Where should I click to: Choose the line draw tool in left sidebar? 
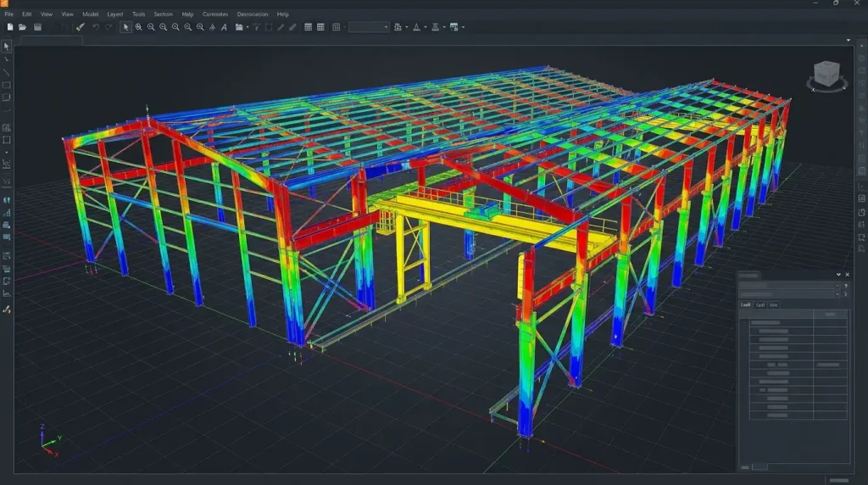tap(7, 72)
